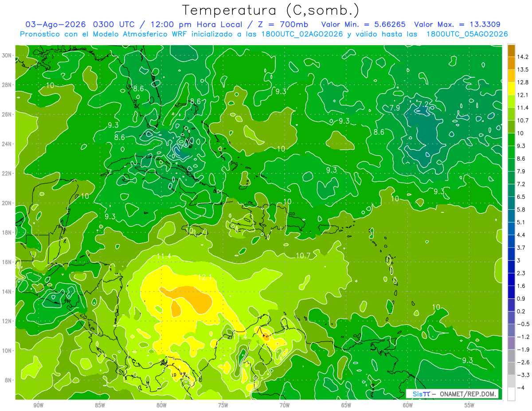This screenshot has width=532, height=411.
Task: Click the "16N" latitude axis label
Action: click(8, 262)
